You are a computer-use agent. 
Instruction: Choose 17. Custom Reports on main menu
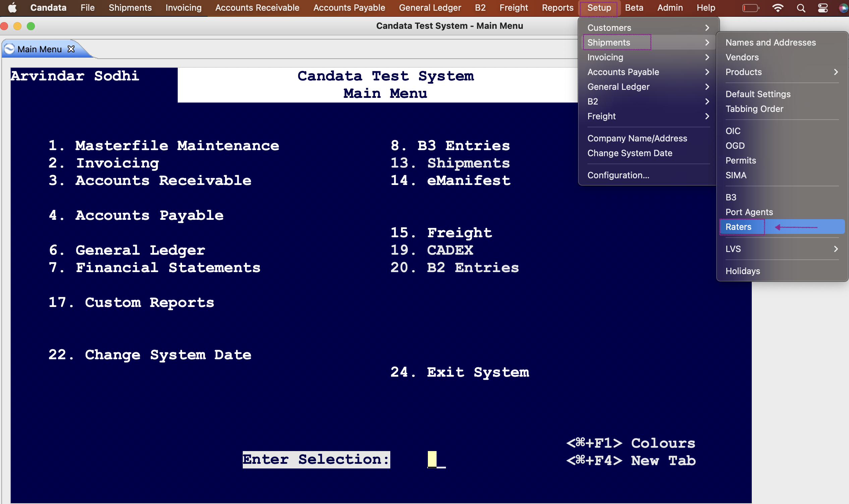(x=131, y=303)
